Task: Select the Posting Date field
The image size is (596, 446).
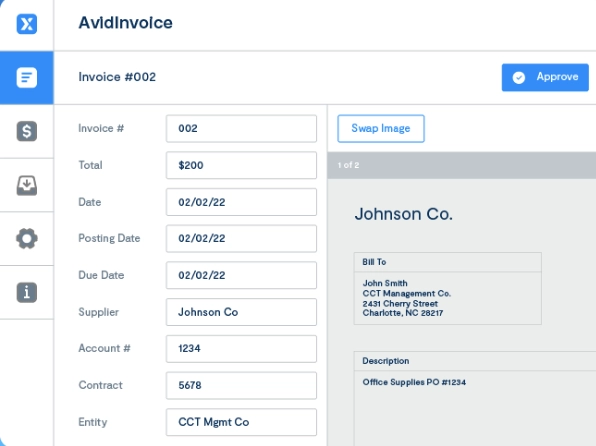Action: coord(241,238)
